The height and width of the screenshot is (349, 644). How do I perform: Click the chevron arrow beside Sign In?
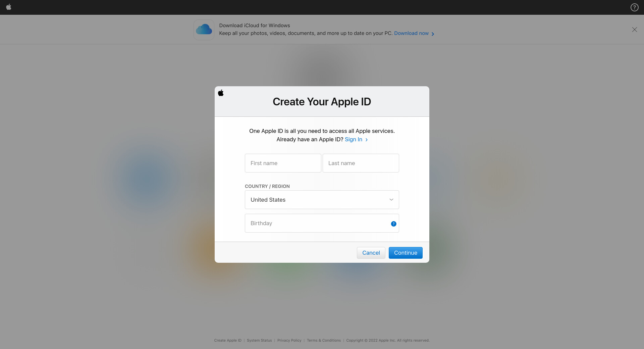pyautogui.click(x=367, y=140)
